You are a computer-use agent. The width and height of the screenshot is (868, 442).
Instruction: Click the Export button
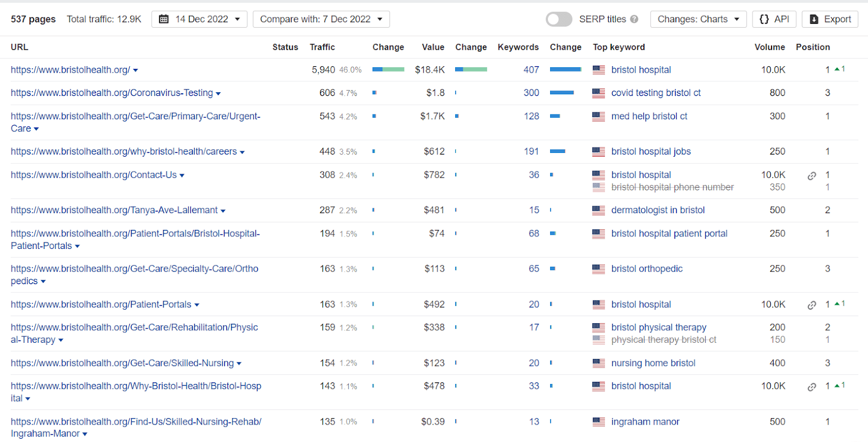pyautogui.click(x=830, y=20)
